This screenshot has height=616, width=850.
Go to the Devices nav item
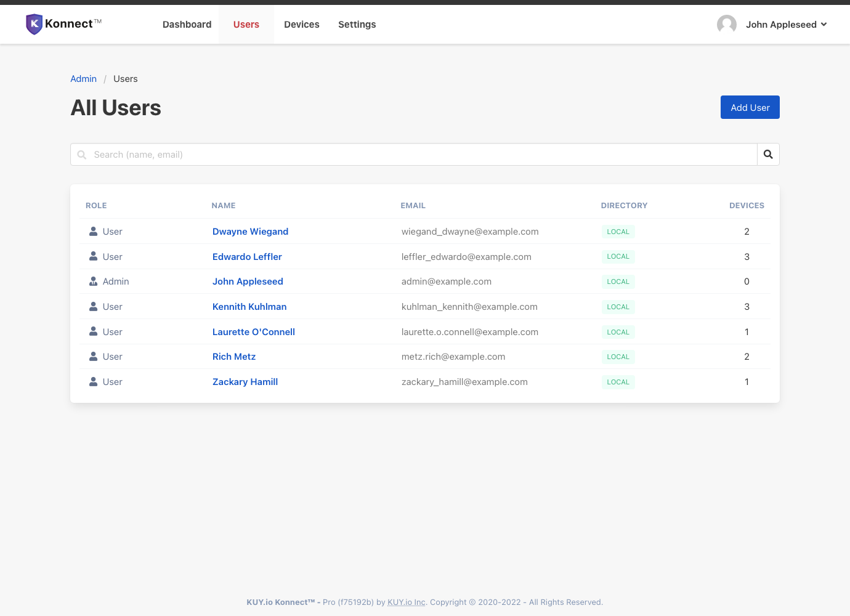tap(302, 25)
